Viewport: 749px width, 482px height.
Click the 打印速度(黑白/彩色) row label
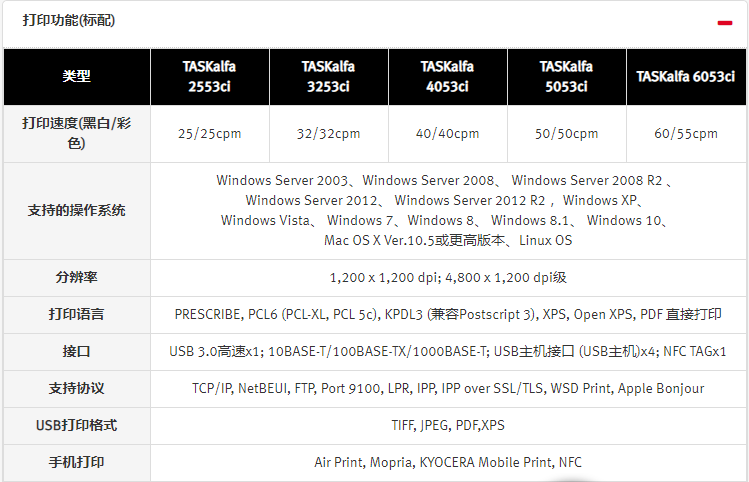(x=76, y=133)
